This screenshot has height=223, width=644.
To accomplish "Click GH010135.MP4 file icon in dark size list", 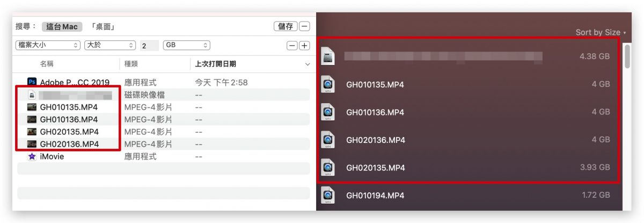I will [328, 84].
